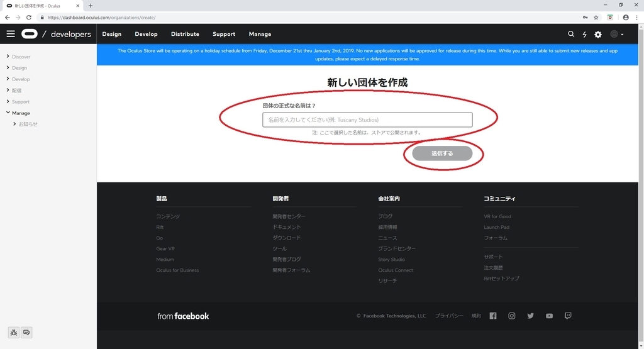Open プライバシー footer link
Viewport: 644px width, 349px height.
coord(449,316)
